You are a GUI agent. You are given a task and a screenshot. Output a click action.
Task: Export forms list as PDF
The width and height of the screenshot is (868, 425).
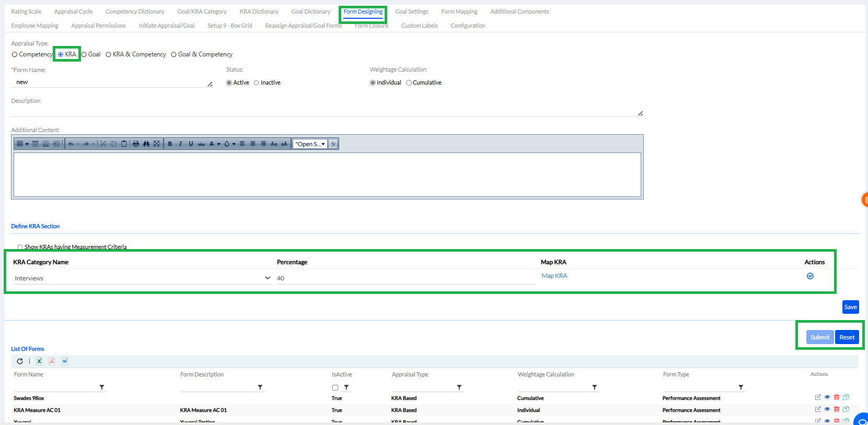coord(52,361)
